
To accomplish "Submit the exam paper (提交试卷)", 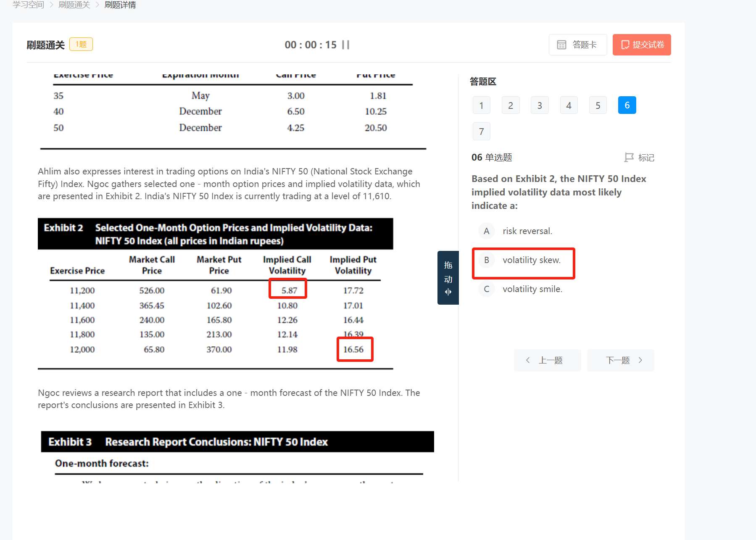I will click(641, 45).
